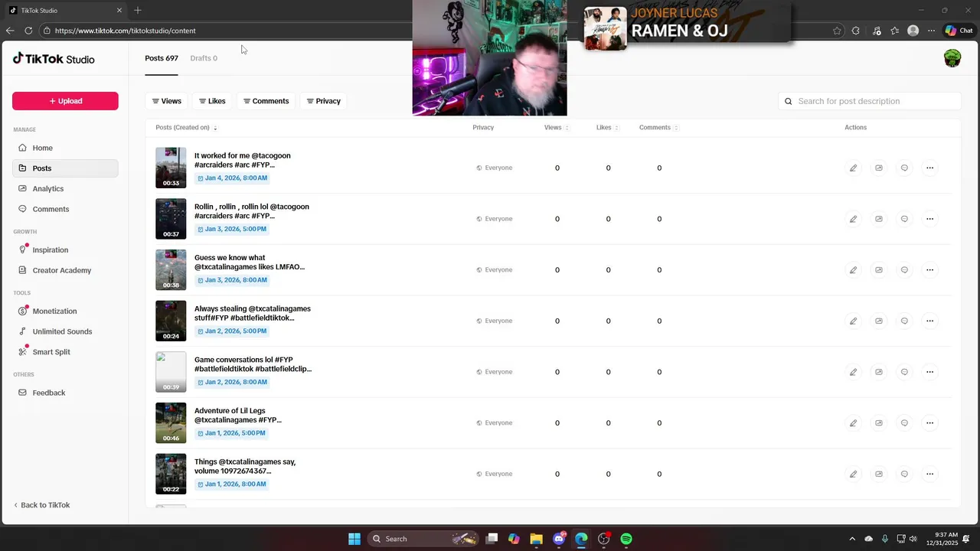Edit the "Always stealing" post
The width and height of the screenshot is (980, 551).
point(853,321)
